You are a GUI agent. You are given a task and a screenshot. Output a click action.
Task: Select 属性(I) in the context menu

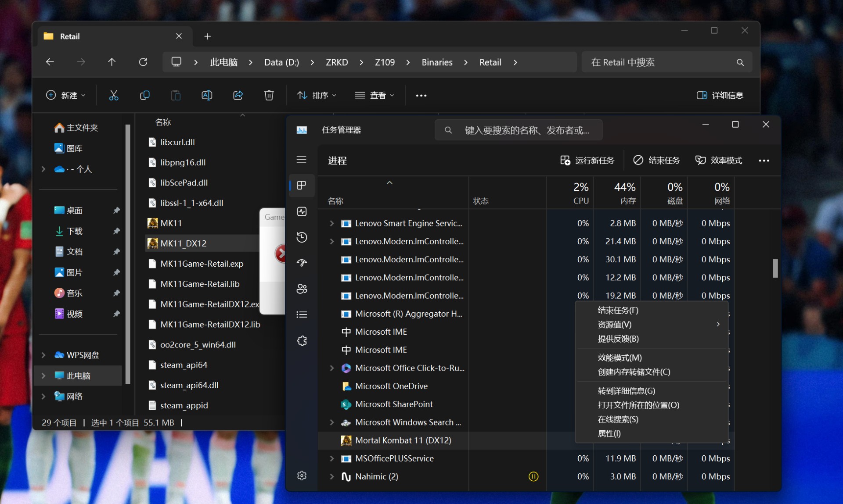(652, 433)
